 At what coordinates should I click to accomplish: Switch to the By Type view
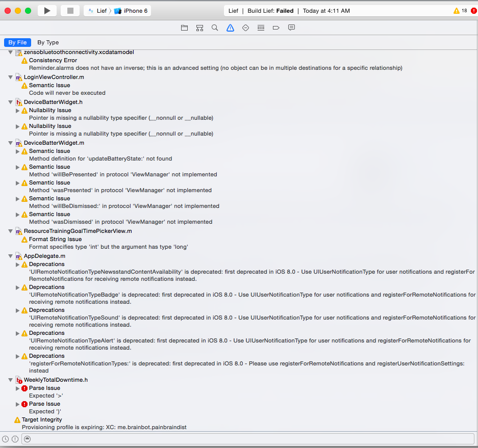pyautogui.click(x=48, y=42)
